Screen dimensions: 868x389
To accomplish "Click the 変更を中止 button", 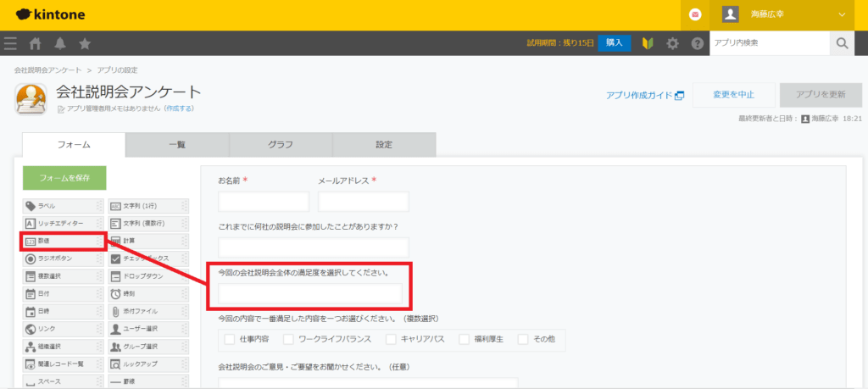I will [x=733, y=95].
